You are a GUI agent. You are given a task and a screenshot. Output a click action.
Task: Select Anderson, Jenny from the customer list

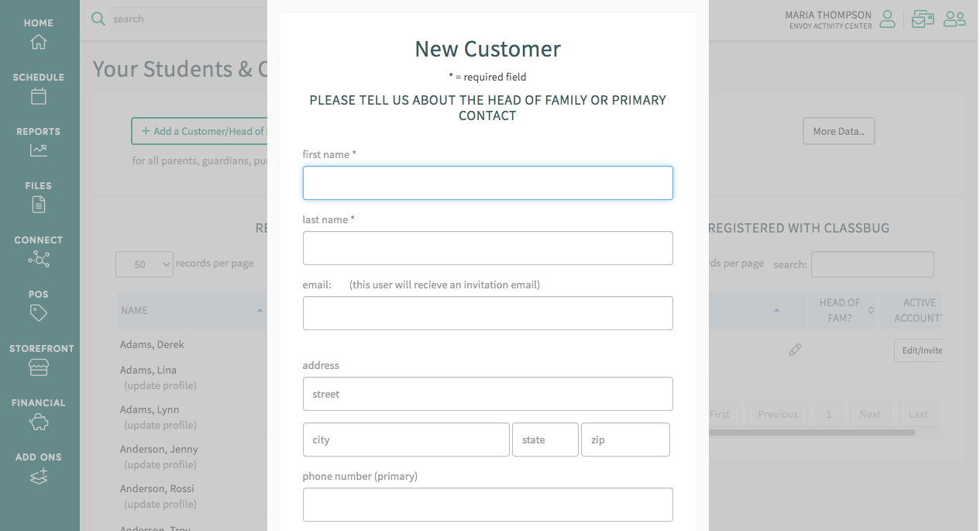point(159,449)
